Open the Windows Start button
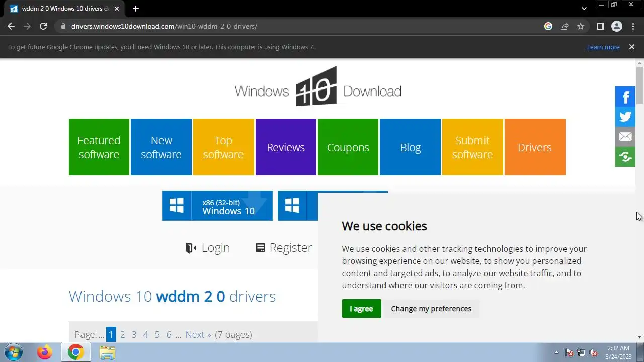Image resolution: width=644 pixels, height=362 pixels. [13, 352]
